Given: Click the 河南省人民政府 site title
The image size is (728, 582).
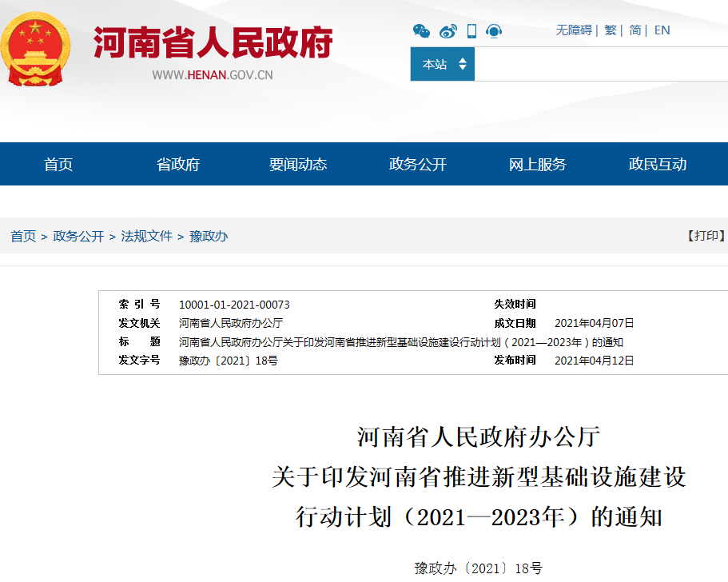Looking at the screenshot, I should click(213, 42).
